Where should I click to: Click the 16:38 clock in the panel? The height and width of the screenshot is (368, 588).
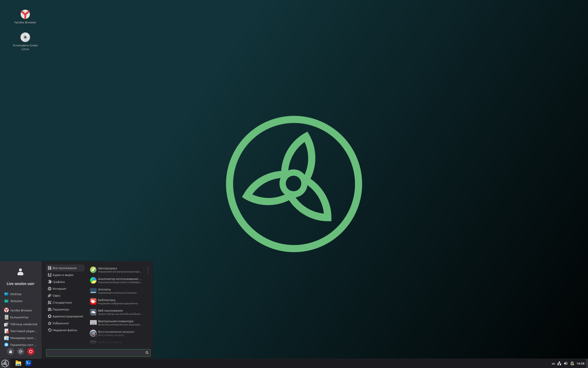click(x=580, y=363)
